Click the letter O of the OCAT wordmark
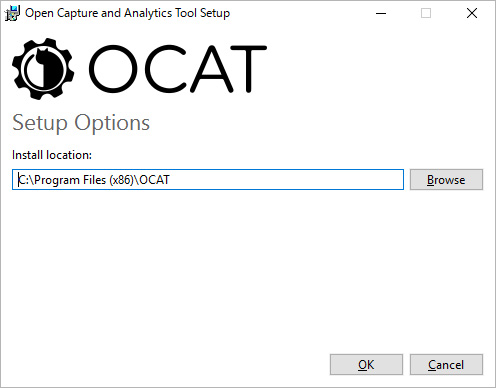 [113, 69]
